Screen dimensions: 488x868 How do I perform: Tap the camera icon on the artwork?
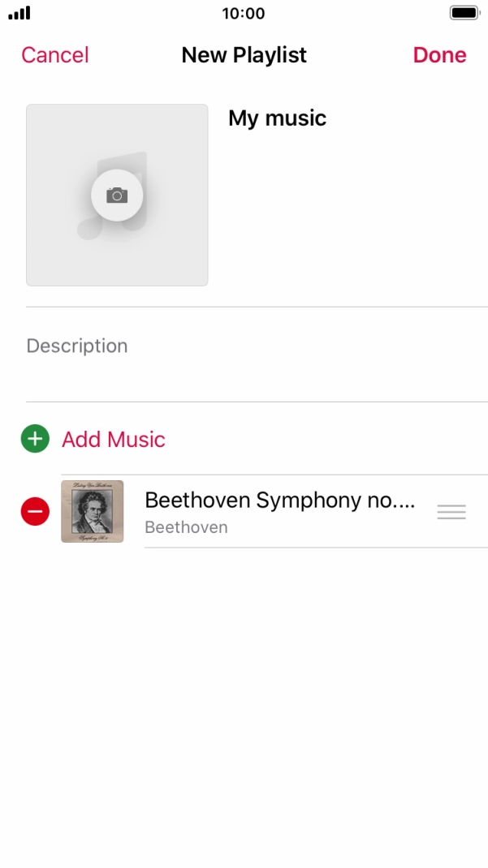(117, 195)
